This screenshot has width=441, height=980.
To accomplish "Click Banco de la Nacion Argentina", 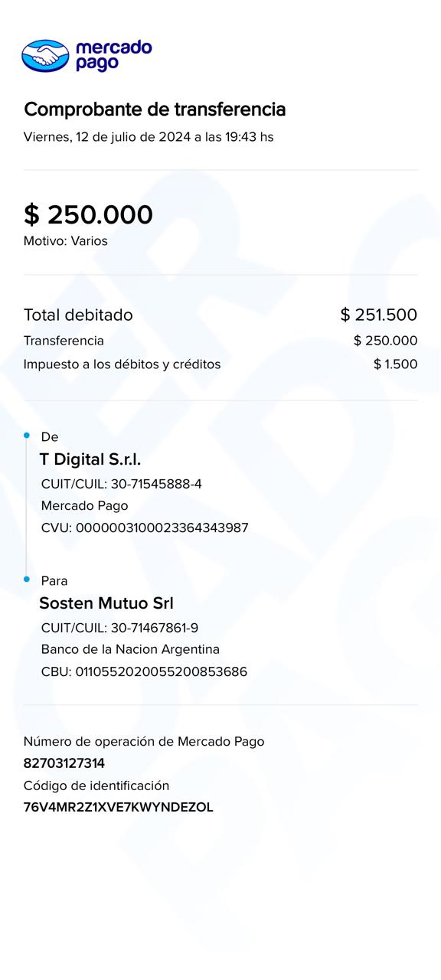I will (x=130, y=649).
